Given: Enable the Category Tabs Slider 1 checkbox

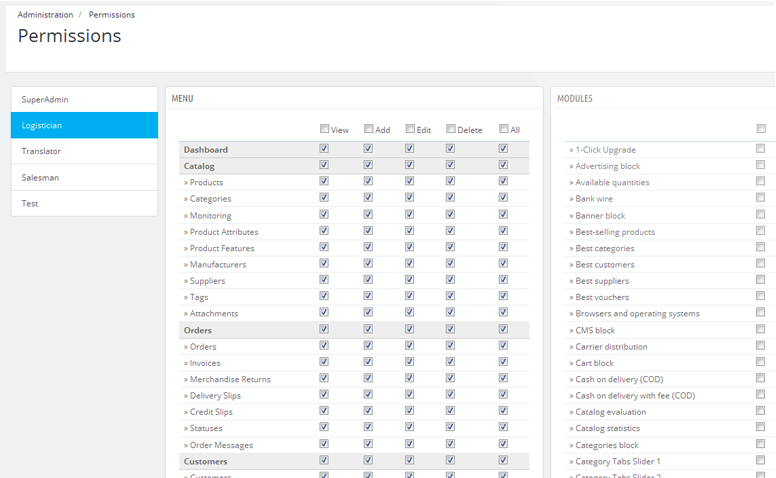Looking at the screenshot, I should [x=761, y=460].
